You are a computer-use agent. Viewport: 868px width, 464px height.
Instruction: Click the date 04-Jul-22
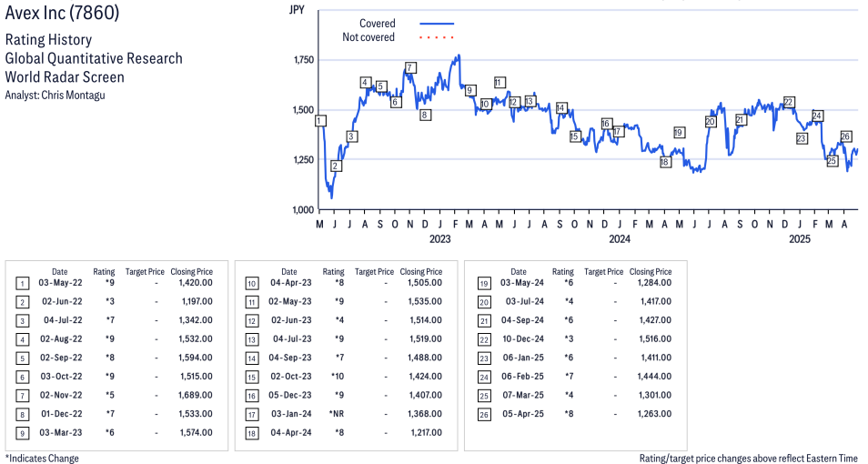(x=63, y=320)
